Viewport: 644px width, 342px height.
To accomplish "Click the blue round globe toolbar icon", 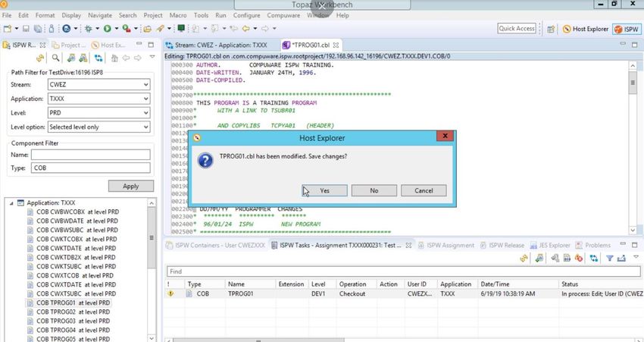I will (x=66, y=29).
